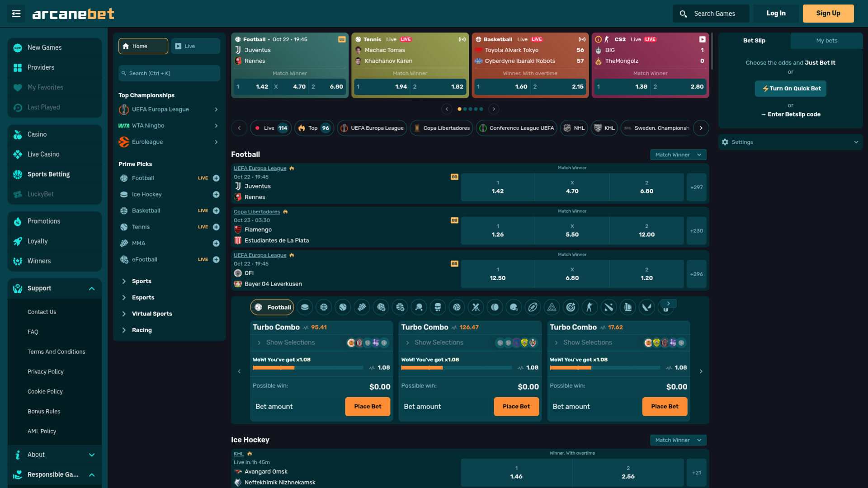
Task: Select draw odds 5.50 for Flamengo match
Action: tap(572, 230)
